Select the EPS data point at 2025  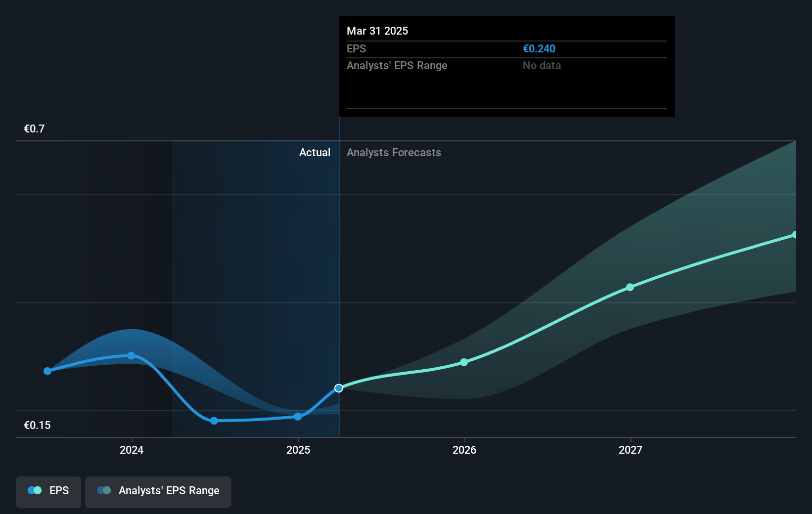tap(298, 417)
